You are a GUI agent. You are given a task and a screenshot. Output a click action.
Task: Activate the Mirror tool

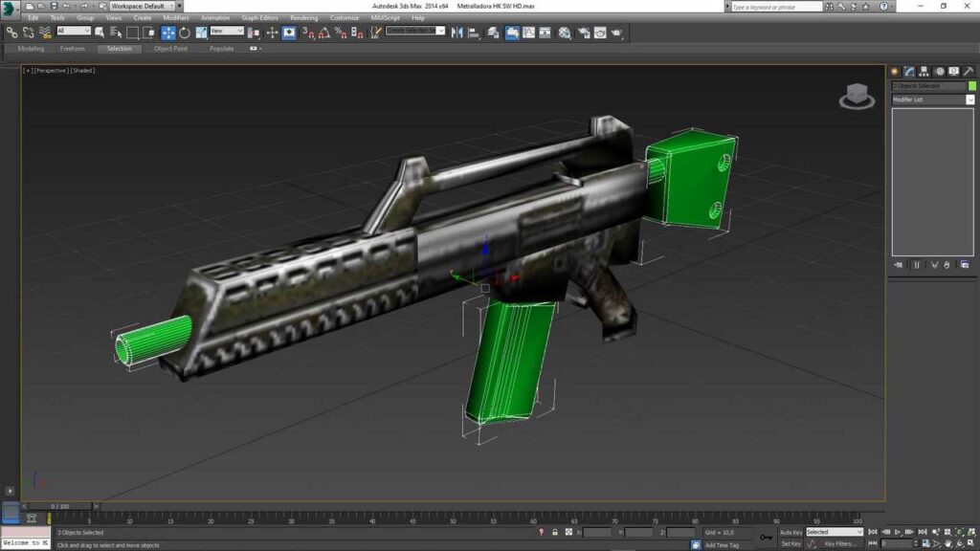pos(459,31)
